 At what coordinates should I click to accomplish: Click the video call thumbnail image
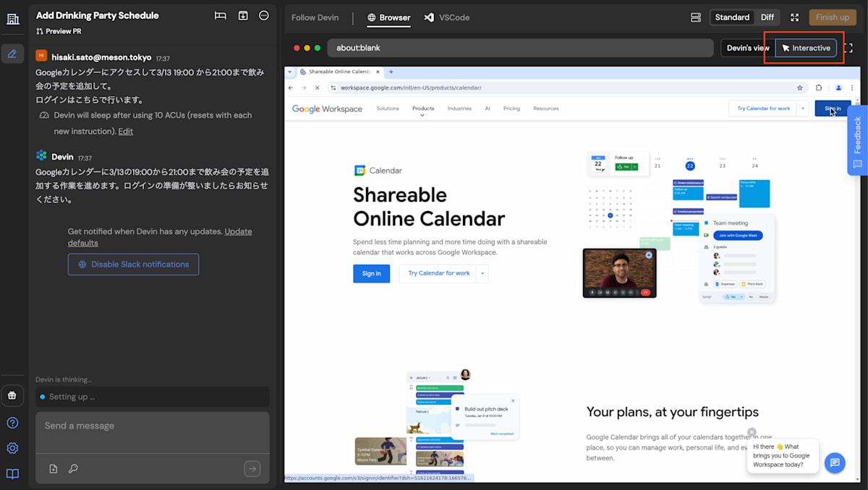[x=619, y=273]
